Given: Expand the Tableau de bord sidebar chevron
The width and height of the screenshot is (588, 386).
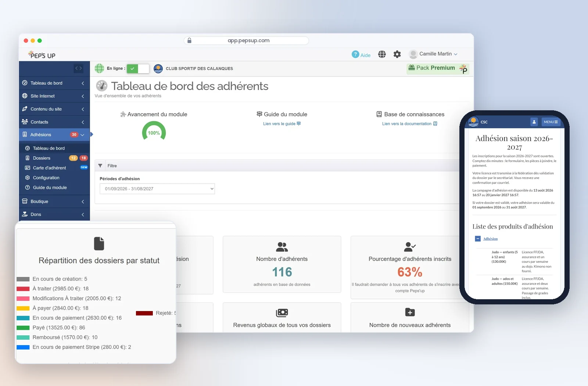Looking at the screenshot, I should click(x=83, y=83).
